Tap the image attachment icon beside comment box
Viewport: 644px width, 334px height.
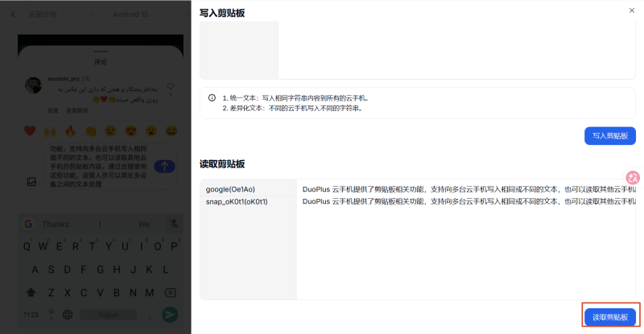[31, 182]
